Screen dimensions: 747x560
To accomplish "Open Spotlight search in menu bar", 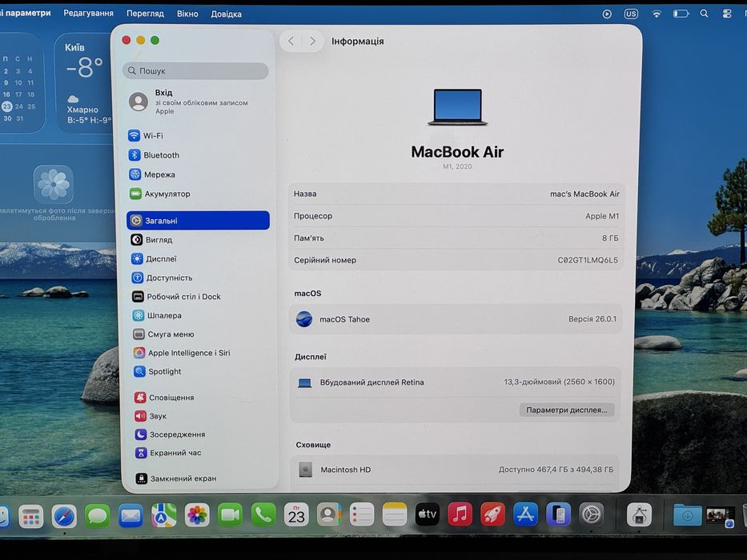I will [704, 14].
